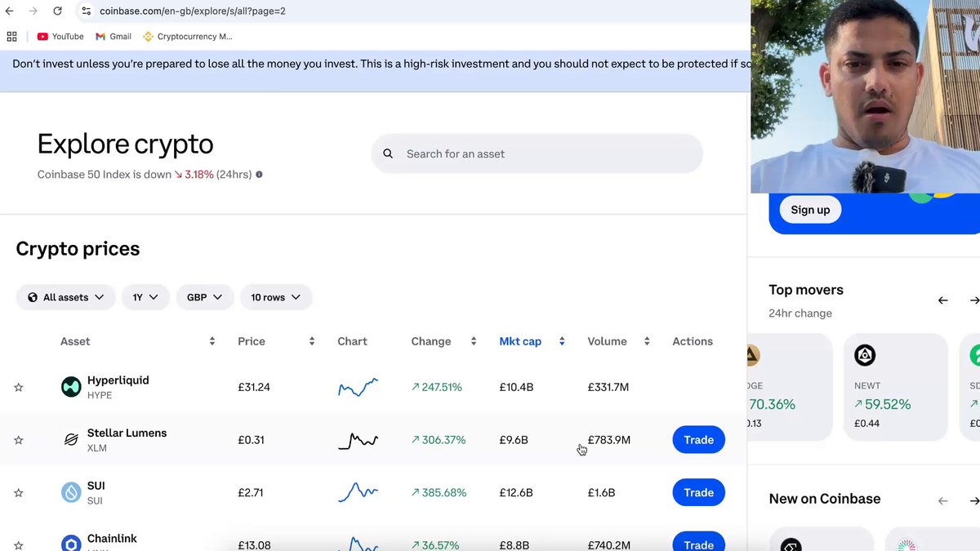Click the browser forward arrow

[x=33, y=11]
